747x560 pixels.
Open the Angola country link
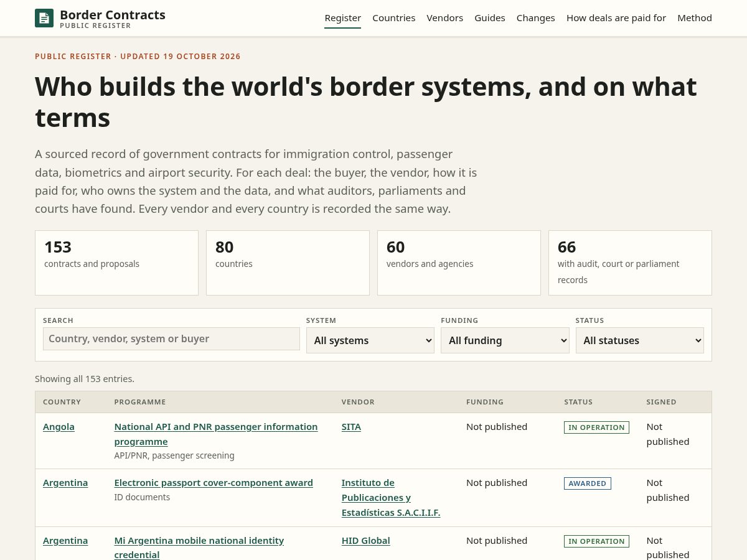pyautogui.click(x=59, y=427)
